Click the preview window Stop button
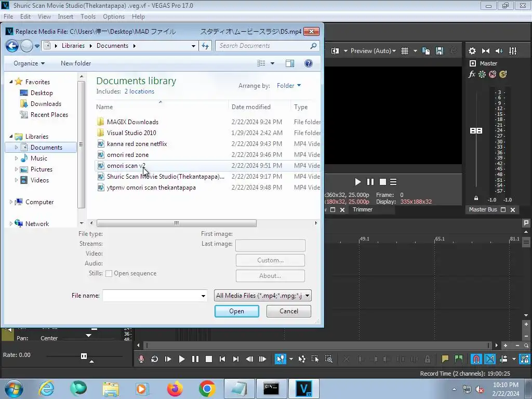Screen dimensions: 532x399 [x=383, y=182]
